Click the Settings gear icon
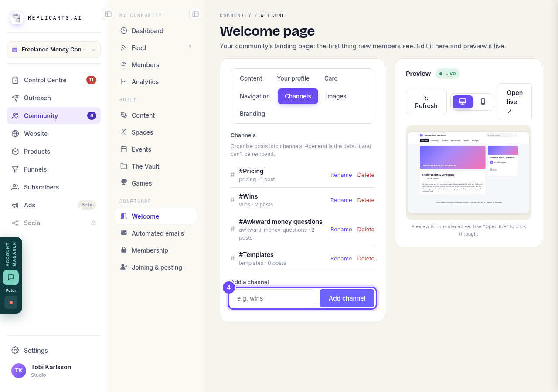 point(15,351)
